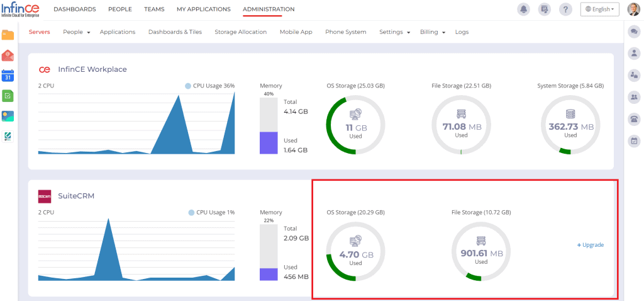Click 'File Storage (22.51 GB)' label
The image size is (644, 301).
click(x=461, y=86)
